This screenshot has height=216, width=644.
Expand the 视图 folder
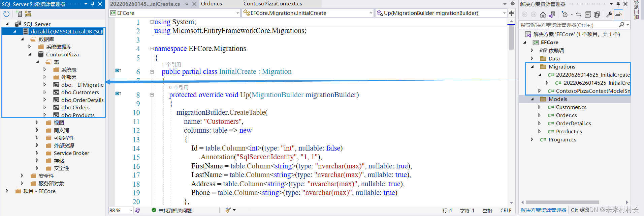[37, 123]
